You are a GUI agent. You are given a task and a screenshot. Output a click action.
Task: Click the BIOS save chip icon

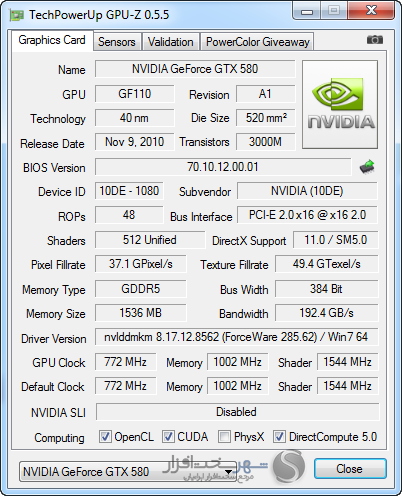367,167
